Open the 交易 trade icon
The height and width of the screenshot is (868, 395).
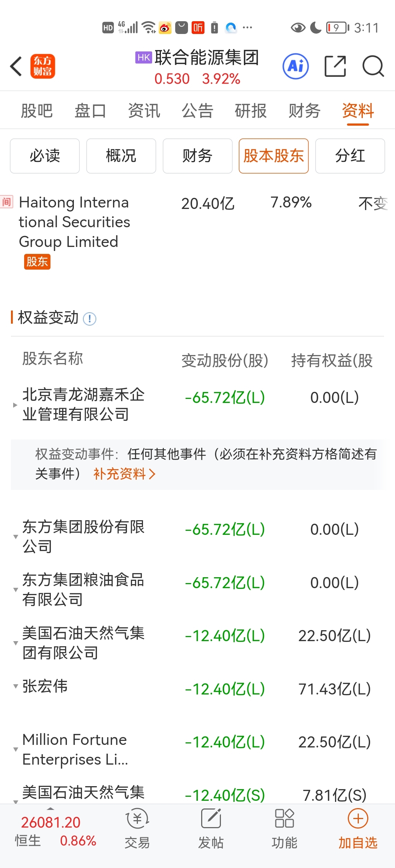coord(137,828)
